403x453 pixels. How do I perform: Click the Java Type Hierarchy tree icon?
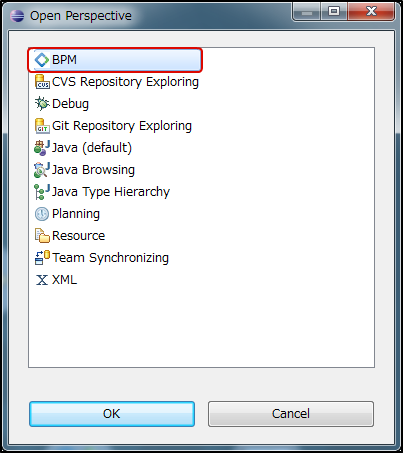[42, 192]
